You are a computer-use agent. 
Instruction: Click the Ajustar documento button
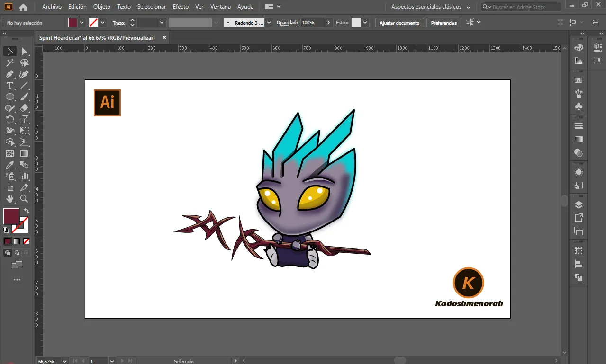point(399,23)
